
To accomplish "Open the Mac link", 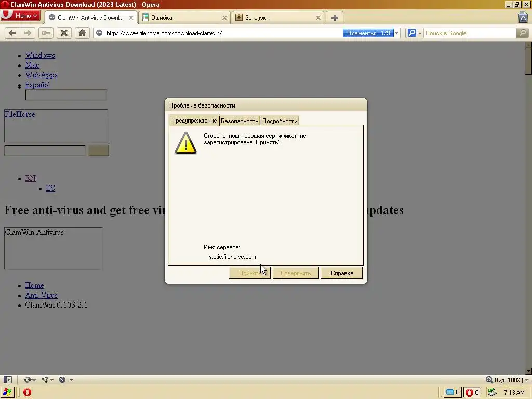I will click(x=32, y=65).
